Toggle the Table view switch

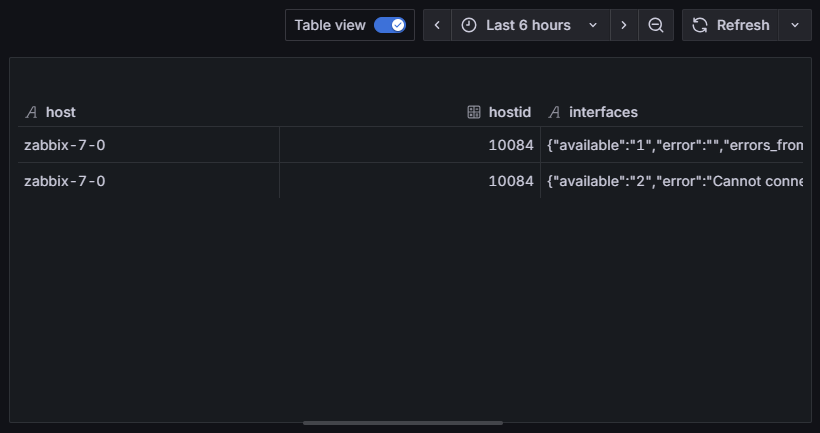click(389, 25)
